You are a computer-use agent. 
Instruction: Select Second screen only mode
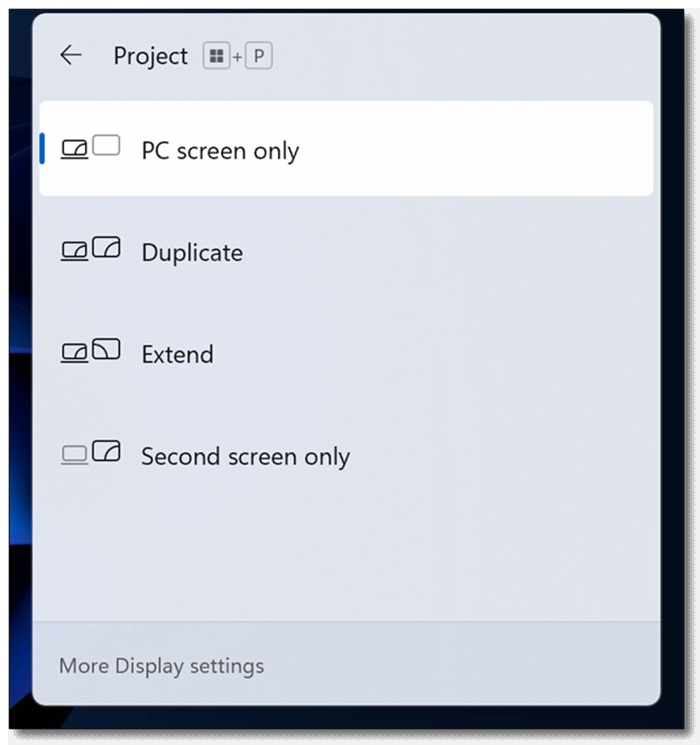pos(245,457)
